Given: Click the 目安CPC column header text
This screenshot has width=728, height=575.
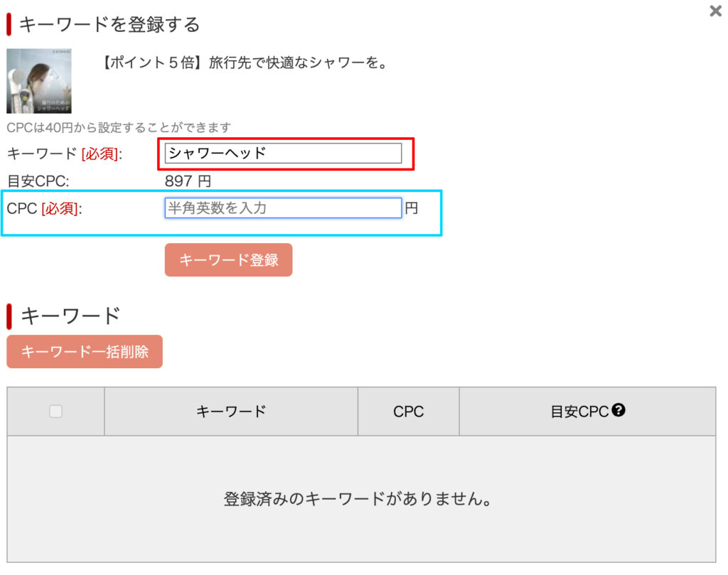Looking at the screenshot, I should (579, 412).
